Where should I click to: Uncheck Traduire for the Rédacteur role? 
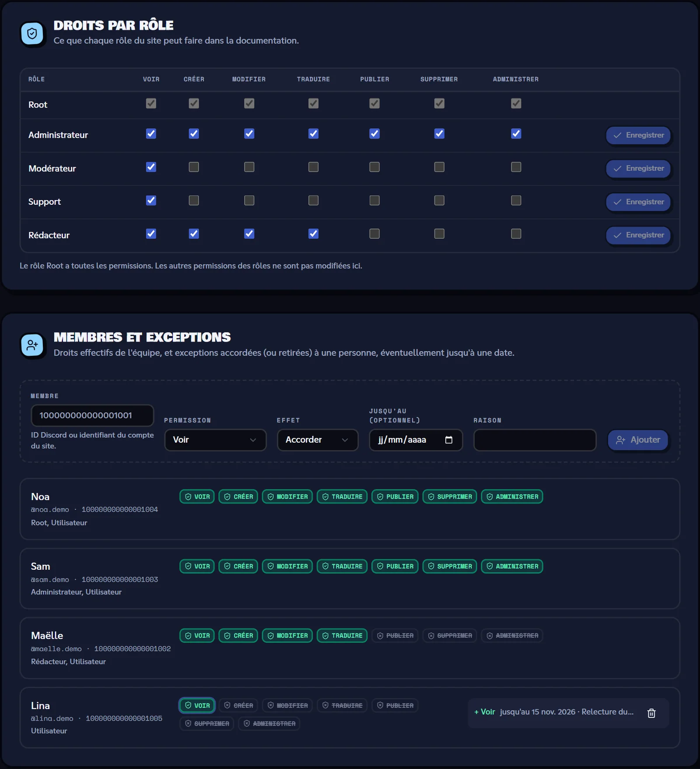click(313, 234)
